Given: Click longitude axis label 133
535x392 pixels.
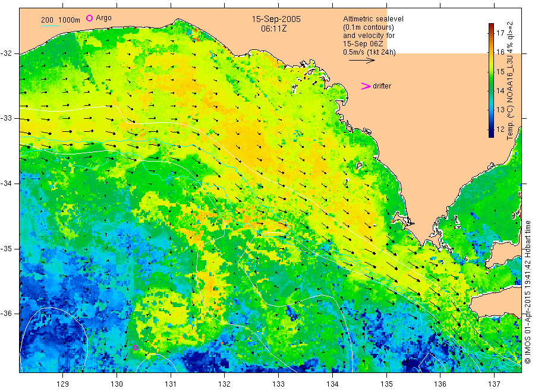Looking at the screenshot, I should tap(278, 384).
